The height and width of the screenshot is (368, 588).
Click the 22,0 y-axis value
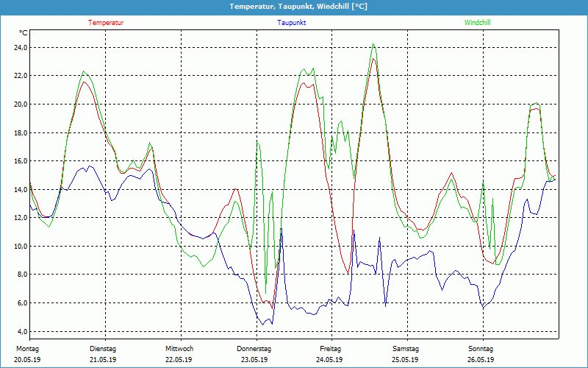(x=21, y=76)
